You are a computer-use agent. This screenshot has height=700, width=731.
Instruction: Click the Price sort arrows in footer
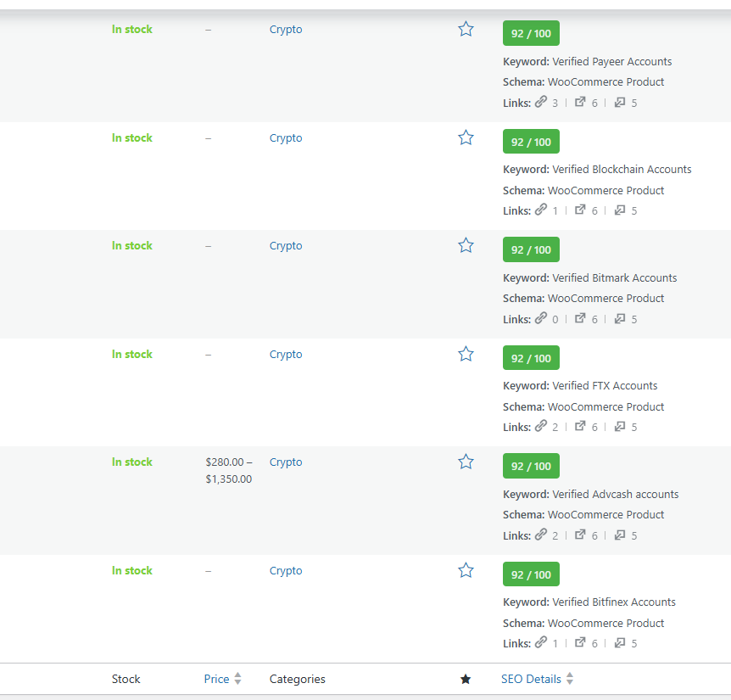[x=238, y=679]
